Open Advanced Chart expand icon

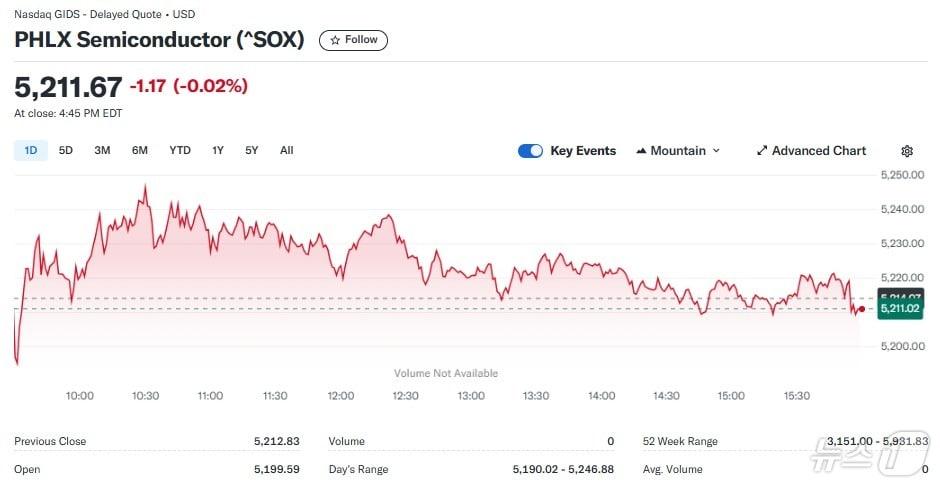pyautogui.click(x=762, y=151)
